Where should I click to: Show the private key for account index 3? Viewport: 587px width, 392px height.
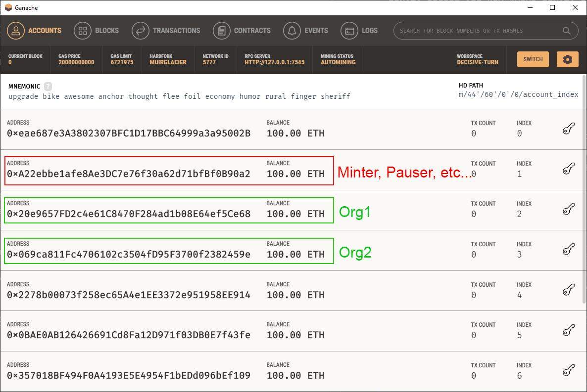(569, 250)
